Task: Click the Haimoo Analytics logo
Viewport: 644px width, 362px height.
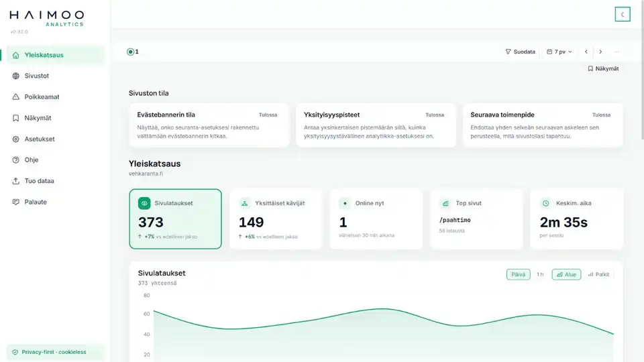Action: [x=47, y=19]
